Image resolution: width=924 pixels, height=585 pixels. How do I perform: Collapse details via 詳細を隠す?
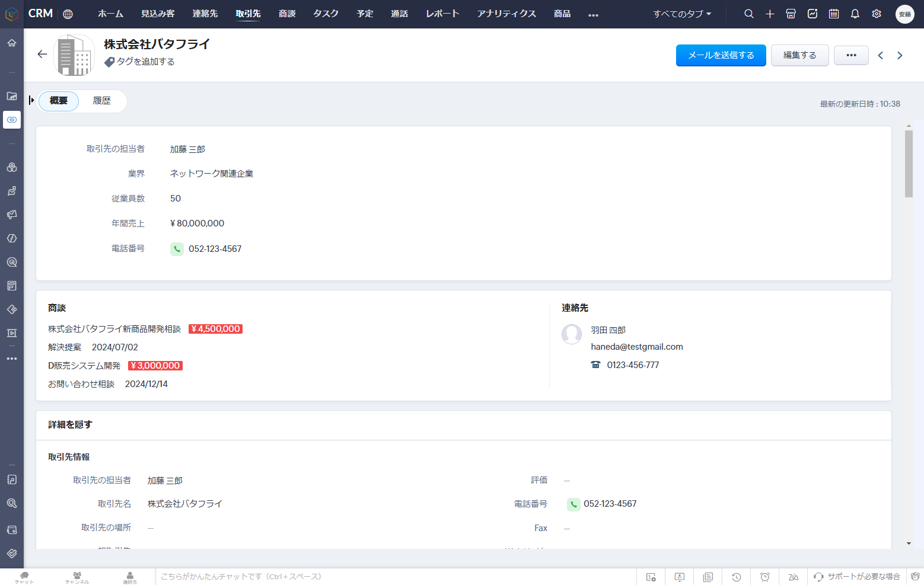pos(70,424)
